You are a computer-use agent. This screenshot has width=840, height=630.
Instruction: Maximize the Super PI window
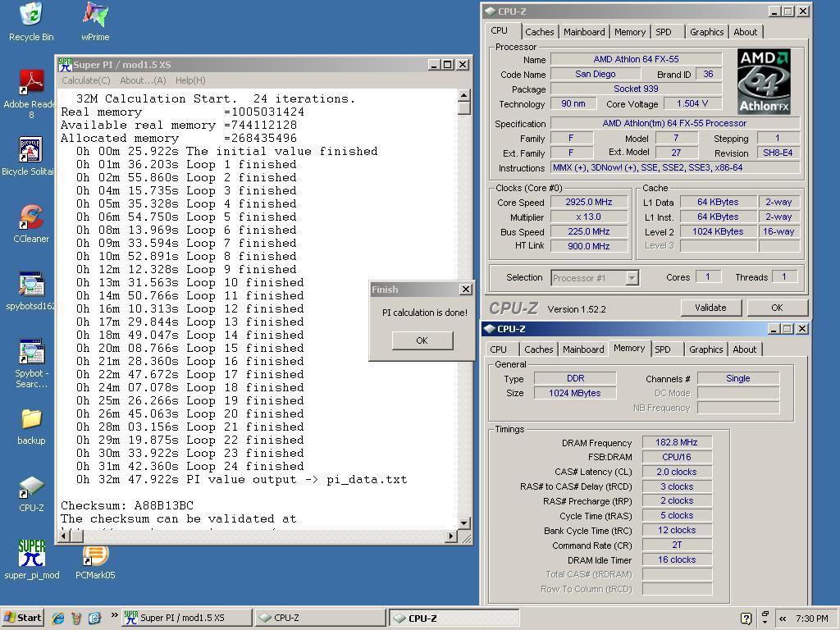click(x=448, y=65)
